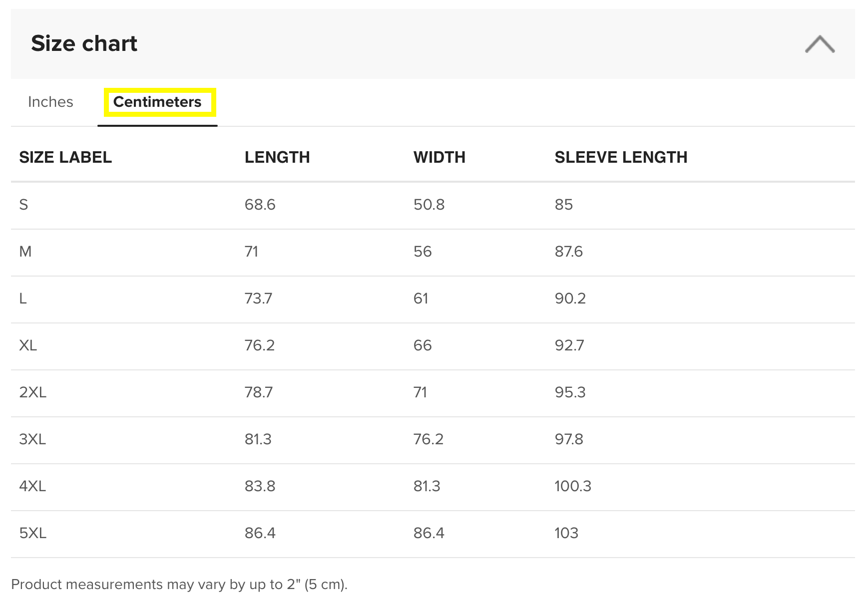Select the 2XL size row label

coord(33,392)
